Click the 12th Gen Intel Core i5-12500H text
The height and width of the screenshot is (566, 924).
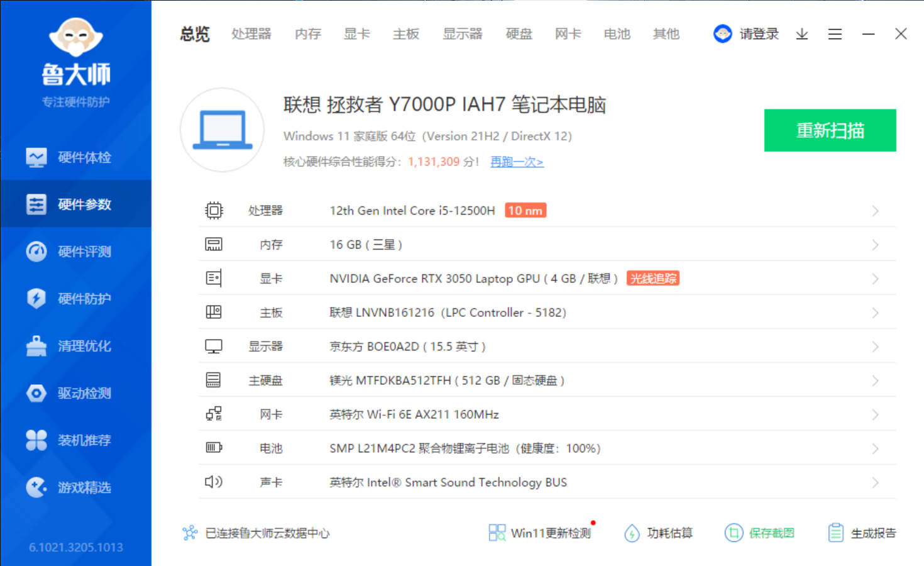tap(412, 211)
